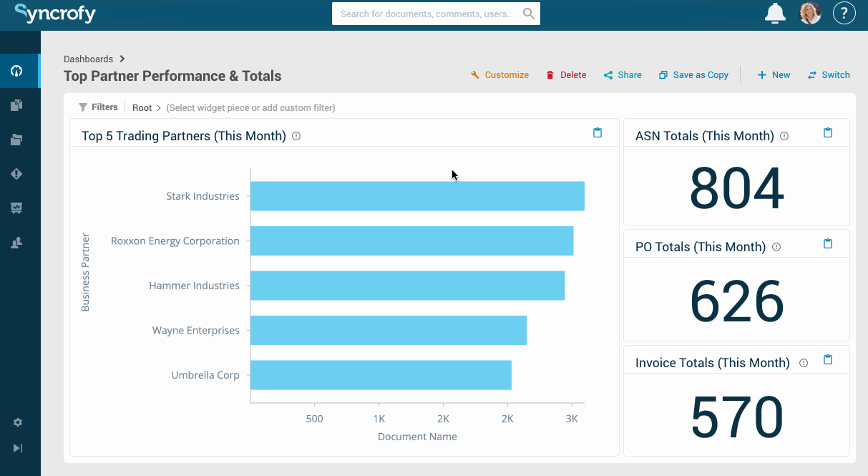
Task: Click the Roxxon Energy Corporation label
Action: [175, 241]
